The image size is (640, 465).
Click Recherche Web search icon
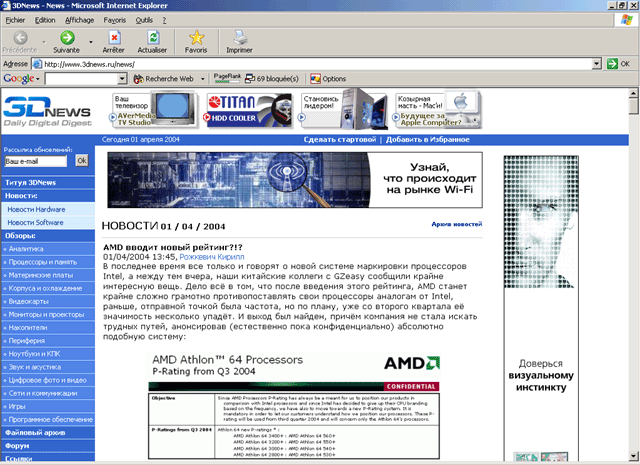(x=138, y=79)
